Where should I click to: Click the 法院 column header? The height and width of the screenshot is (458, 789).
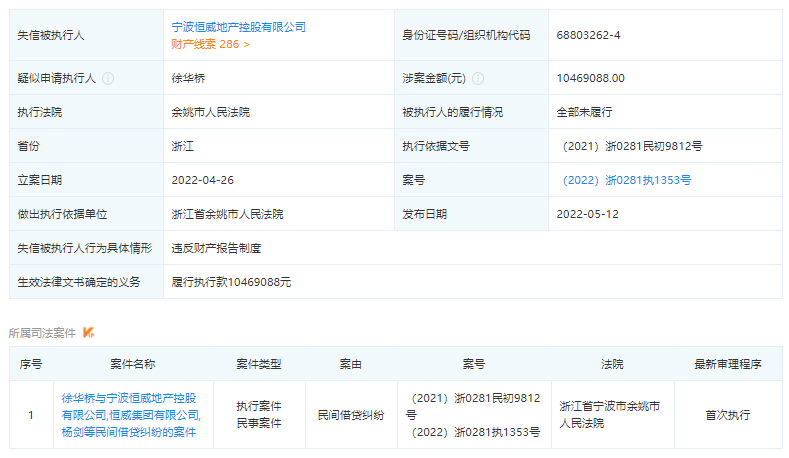[612, 364]
